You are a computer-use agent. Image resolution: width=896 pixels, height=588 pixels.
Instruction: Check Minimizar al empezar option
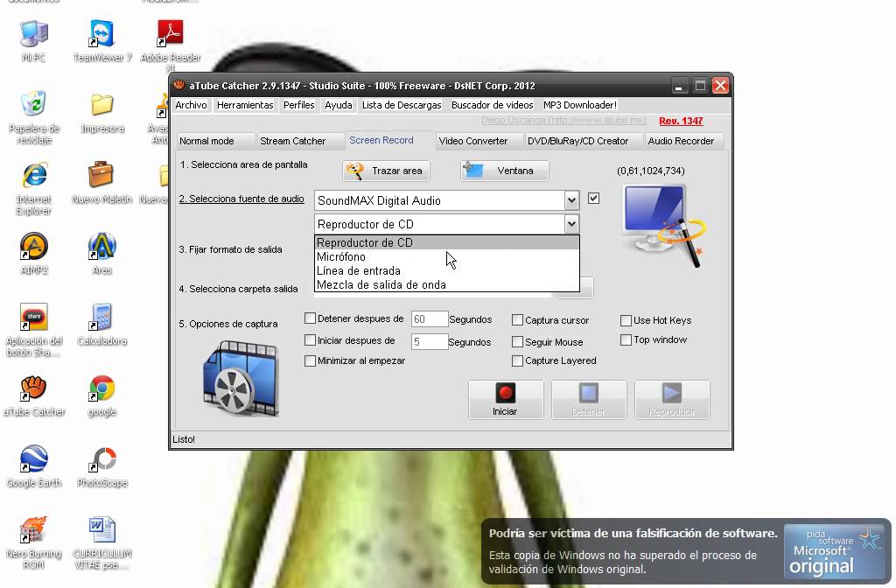click(311, 360)
